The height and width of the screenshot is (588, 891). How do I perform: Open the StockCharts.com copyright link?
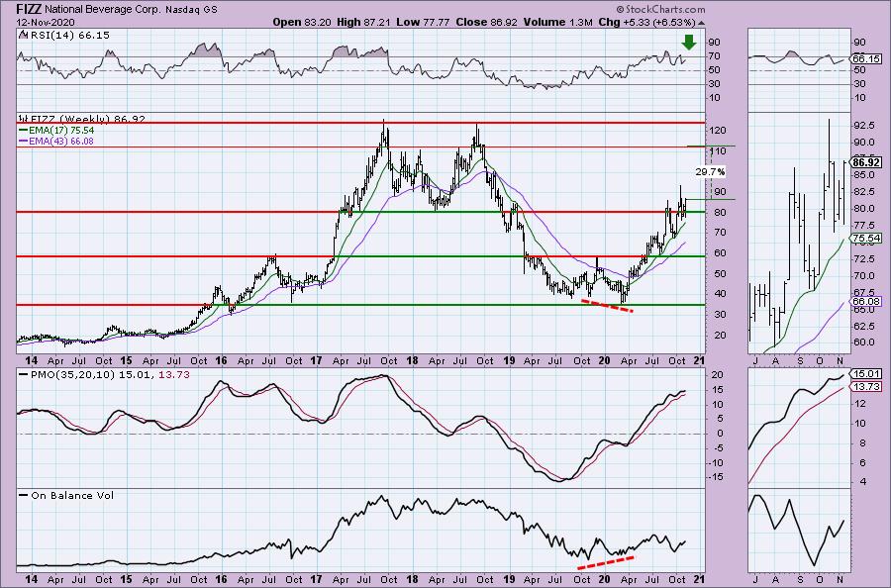(x=661, y=9)
